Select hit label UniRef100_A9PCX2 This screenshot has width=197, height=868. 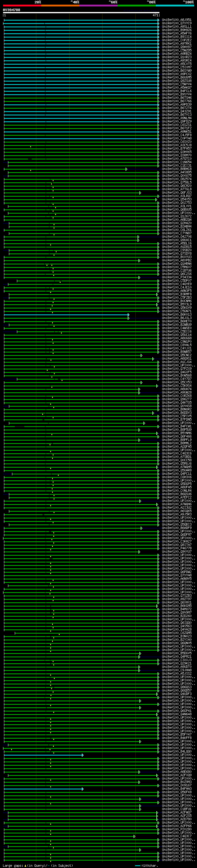point(177,74)
